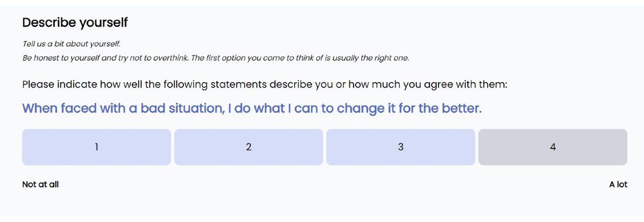Viewport: 644px width, 222px height.
Task: Select rating 1 on the scale
Action: [97, 147]
